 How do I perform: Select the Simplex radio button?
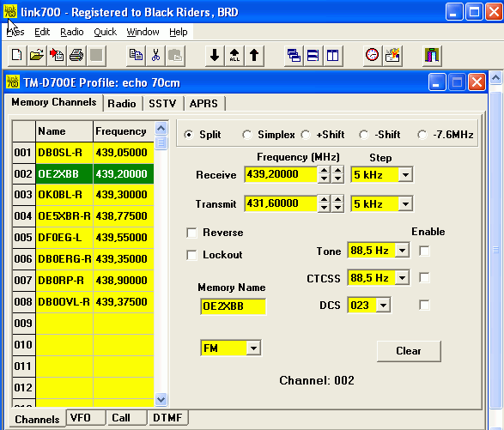coord(247,135)
